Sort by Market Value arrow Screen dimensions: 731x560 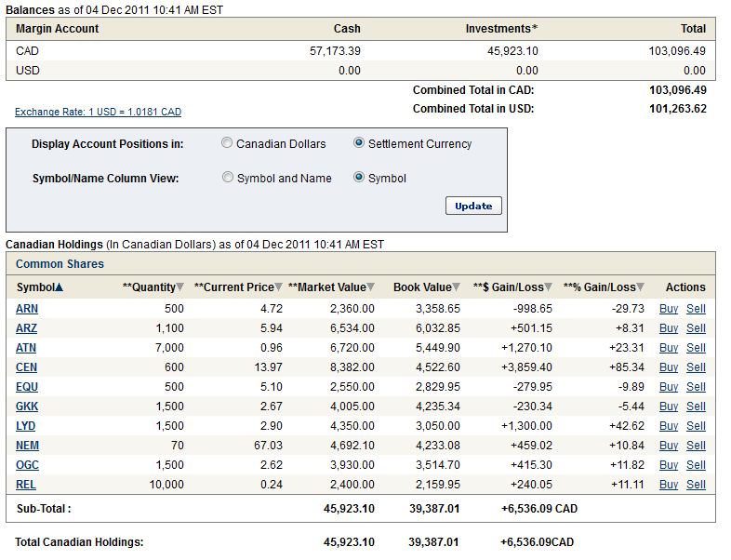(x=370, y=287)
